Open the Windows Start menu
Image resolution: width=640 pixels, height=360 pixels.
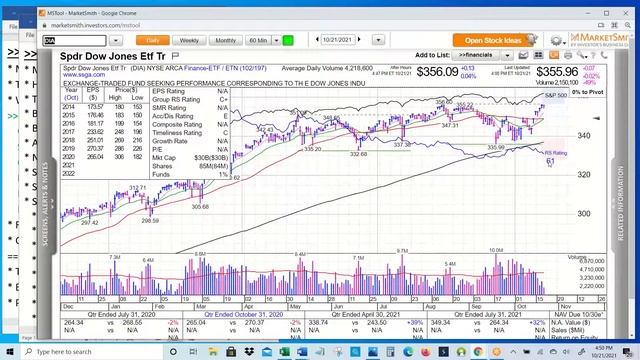(x=9, y=351)
